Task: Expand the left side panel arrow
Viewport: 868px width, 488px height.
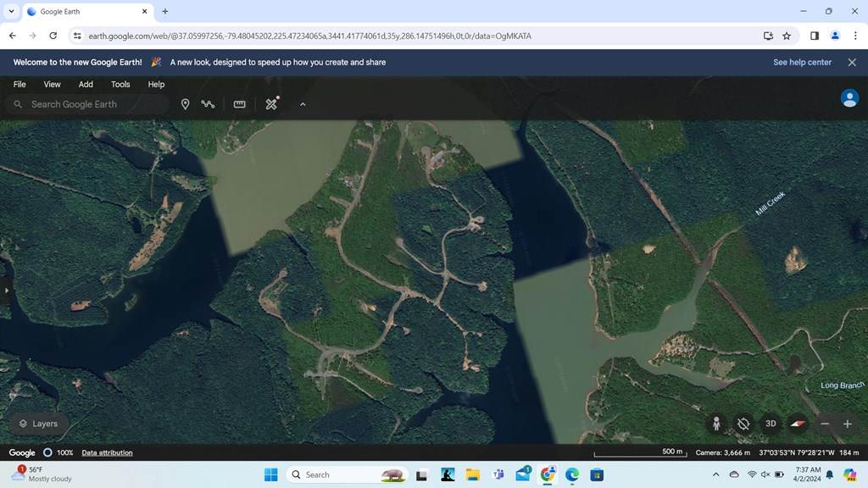Action: coord(6,291)
